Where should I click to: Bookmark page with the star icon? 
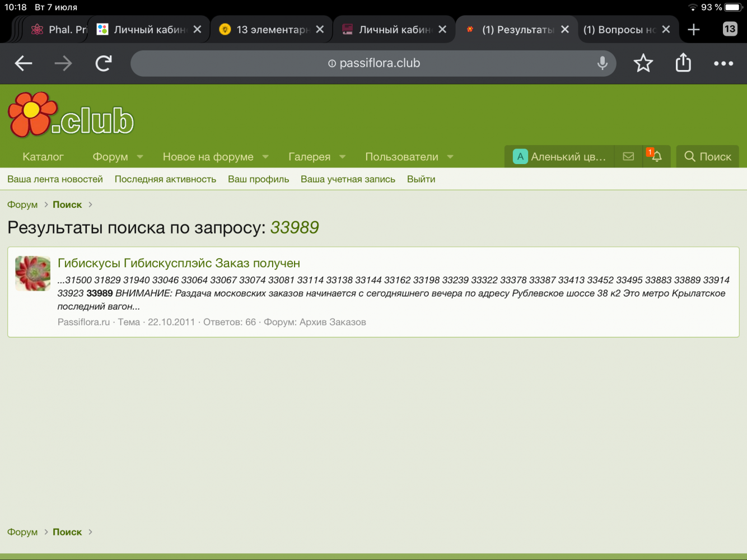(643, 63)
